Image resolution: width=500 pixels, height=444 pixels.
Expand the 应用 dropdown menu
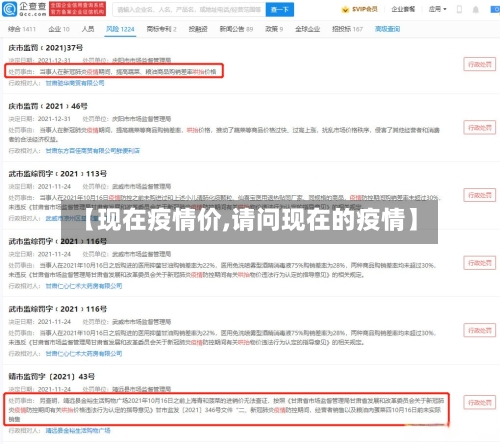[437, 9]
